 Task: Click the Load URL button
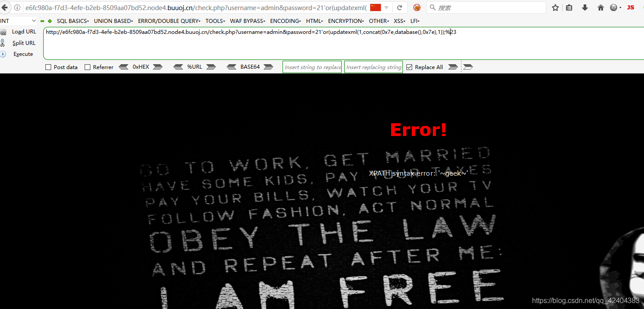(24, 32)
